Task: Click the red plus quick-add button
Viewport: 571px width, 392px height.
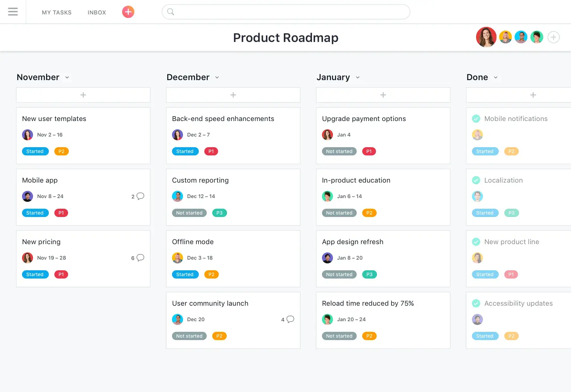Action: [x=128, y=12]
